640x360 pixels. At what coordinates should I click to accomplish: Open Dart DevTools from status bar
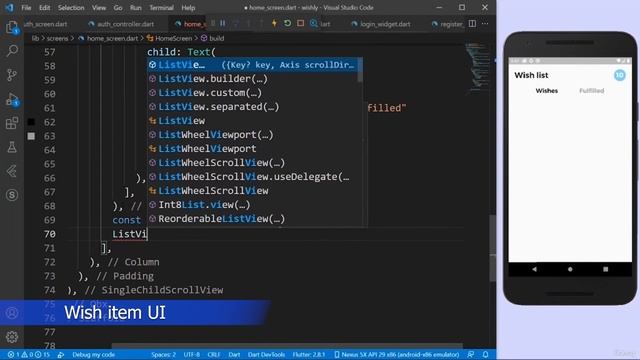(x=266, y=355)
